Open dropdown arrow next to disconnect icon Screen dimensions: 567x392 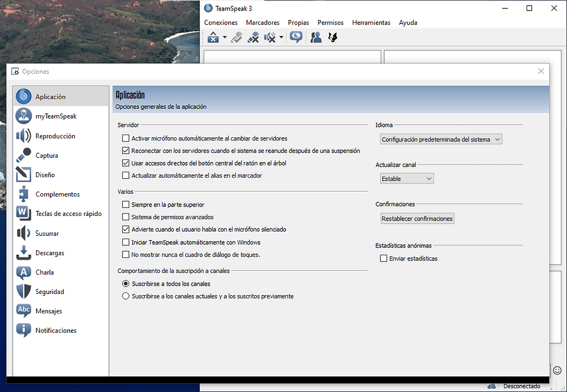225,38
